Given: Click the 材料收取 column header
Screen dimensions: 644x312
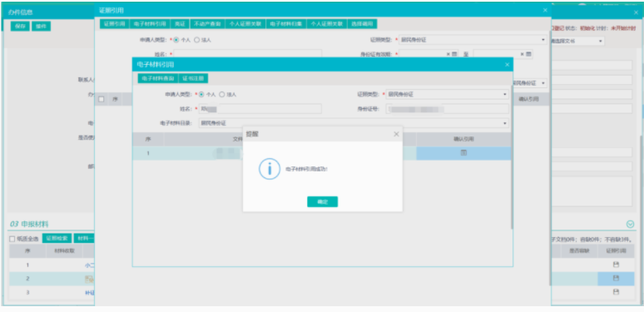Looking at the screenshot, I should coord(64,251).
